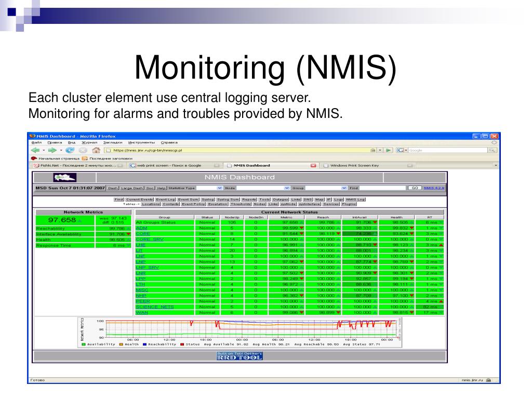Click the All Groups Status row label
532x399 pixels.
click(x=156, y=222)
